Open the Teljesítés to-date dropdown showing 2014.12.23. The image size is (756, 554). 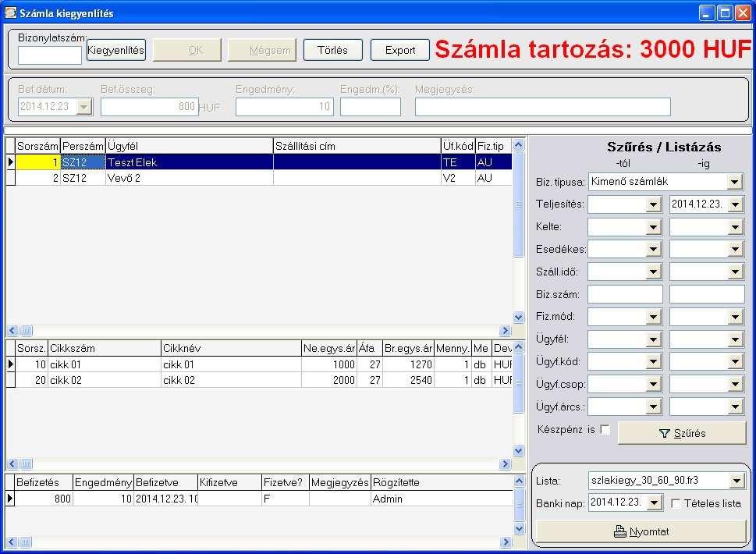(735, 204)
